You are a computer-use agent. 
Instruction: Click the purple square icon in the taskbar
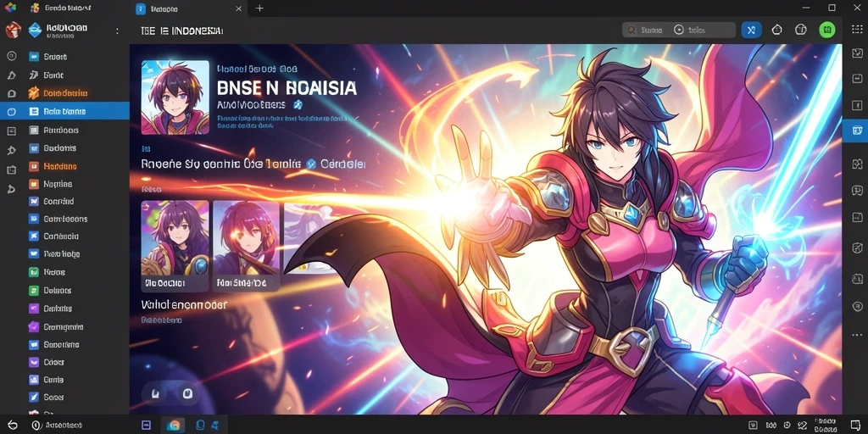tap(146, 426)
